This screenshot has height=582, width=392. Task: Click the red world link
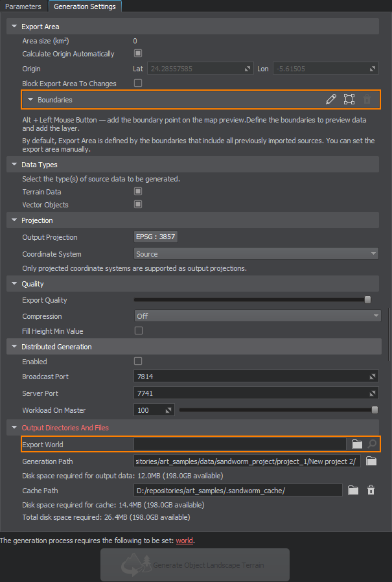point(184,541)
